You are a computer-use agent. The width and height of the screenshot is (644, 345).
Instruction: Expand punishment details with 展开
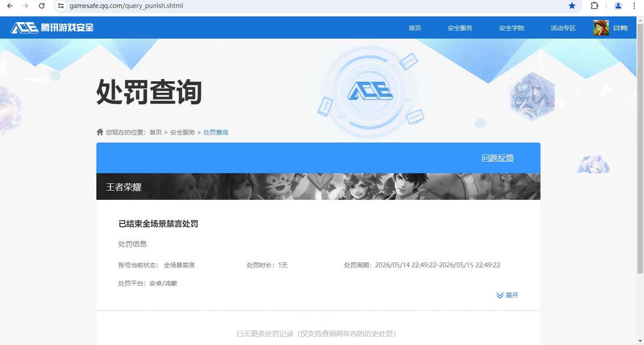[507, 295]
